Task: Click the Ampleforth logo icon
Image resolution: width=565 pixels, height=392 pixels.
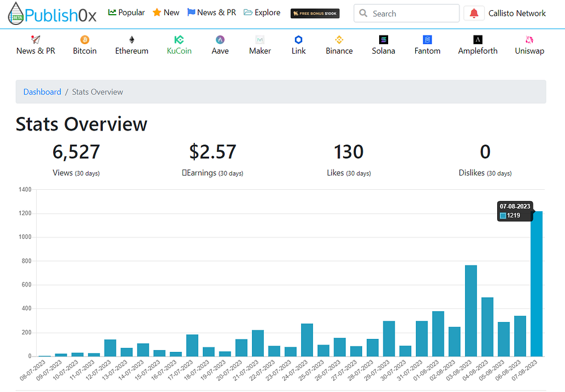Action: coord(478,40)
